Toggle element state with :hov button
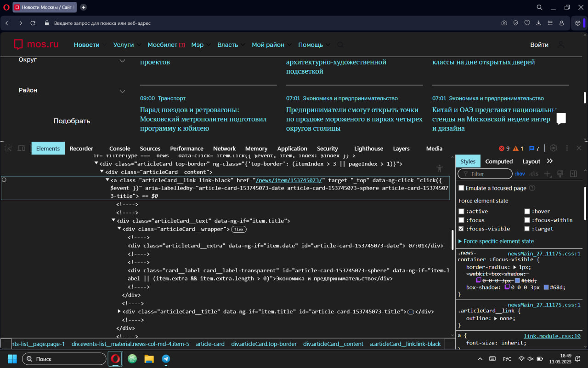The image size is (588, 368). pyautogui.click(x=520, y=173)
